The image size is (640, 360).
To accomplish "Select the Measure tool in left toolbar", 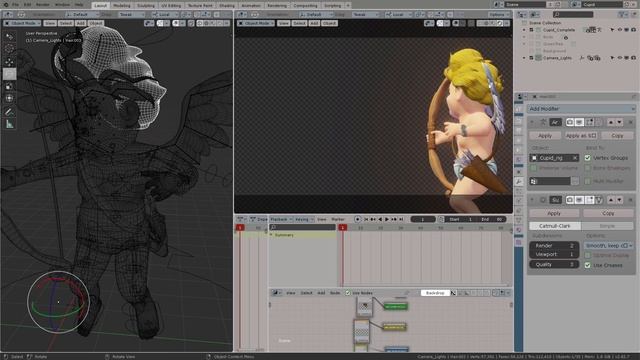I will coord(9,124).
